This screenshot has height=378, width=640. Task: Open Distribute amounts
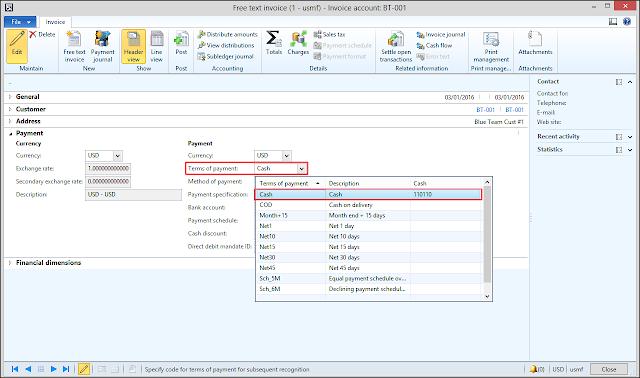pos(227,35)
